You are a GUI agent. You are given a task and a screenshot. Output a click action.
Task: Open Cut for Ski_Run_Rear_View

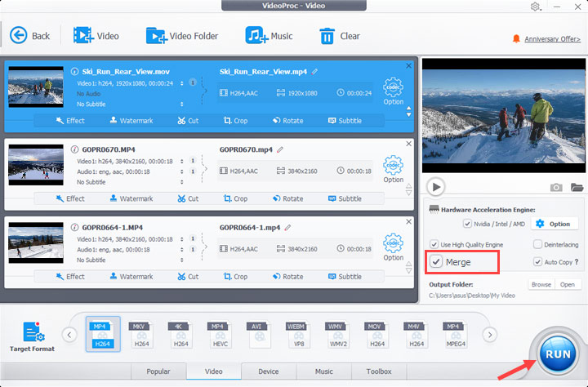pyautogui.click(x=188, y=121)
